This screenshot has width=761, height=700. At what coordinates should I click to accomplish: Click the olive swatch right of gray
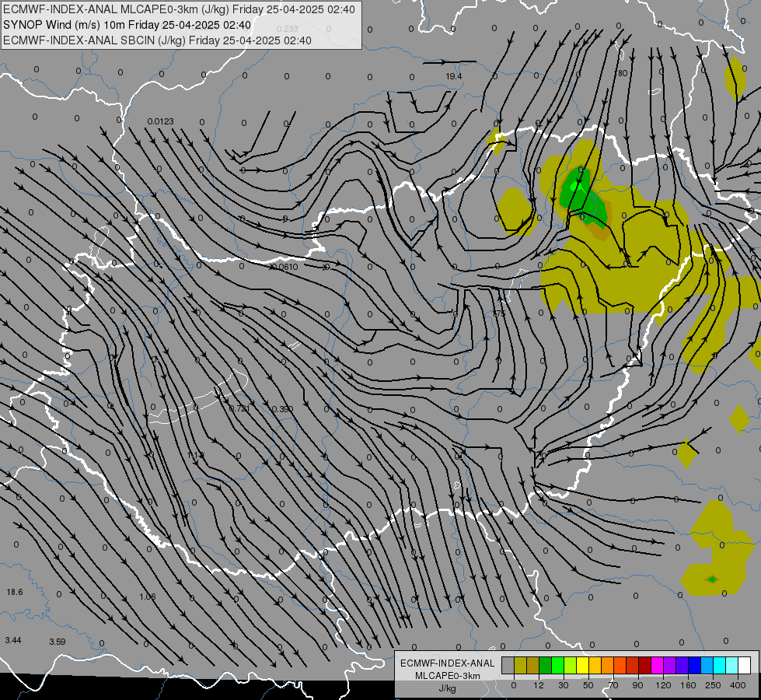[520, 666]
